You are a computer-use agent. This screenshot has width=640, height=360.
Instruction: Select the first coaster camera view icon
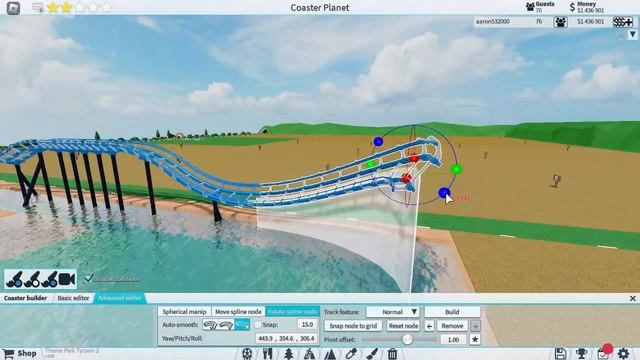point(14,279)
